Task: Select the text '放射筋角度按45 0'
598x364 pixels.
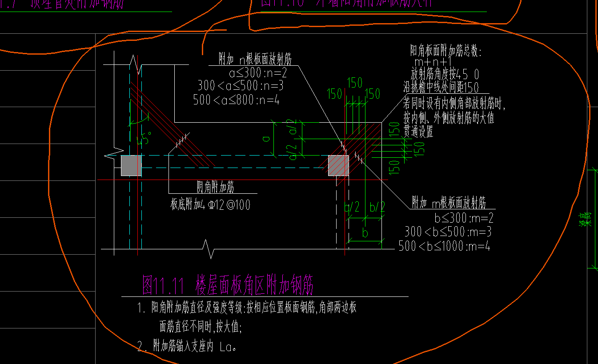Action: [x=445, y=74]
